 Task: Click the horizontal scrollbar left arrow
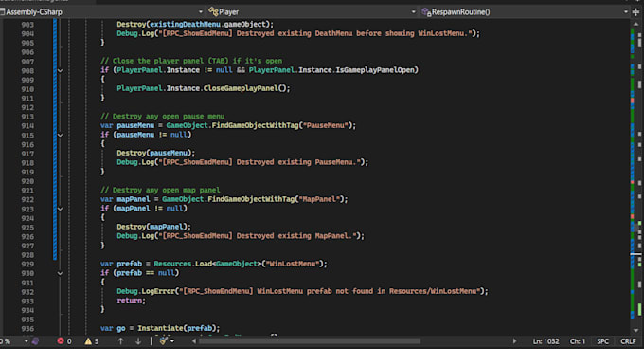tap(194, 341)
